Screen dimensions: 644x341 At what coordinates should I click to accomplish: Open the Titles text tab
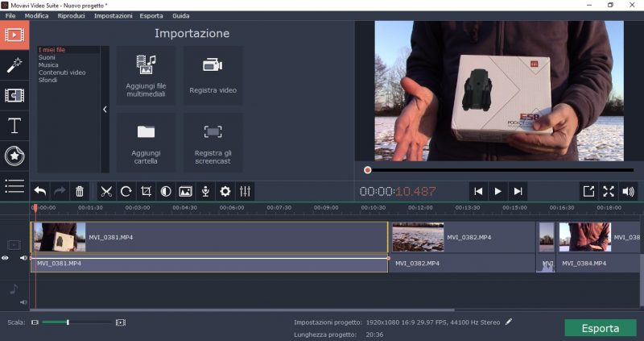point(14,126)
